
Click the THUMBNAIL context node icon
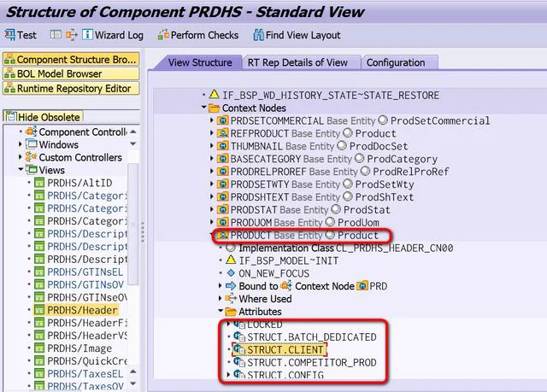pyautogui.click(x=222, y=146)
